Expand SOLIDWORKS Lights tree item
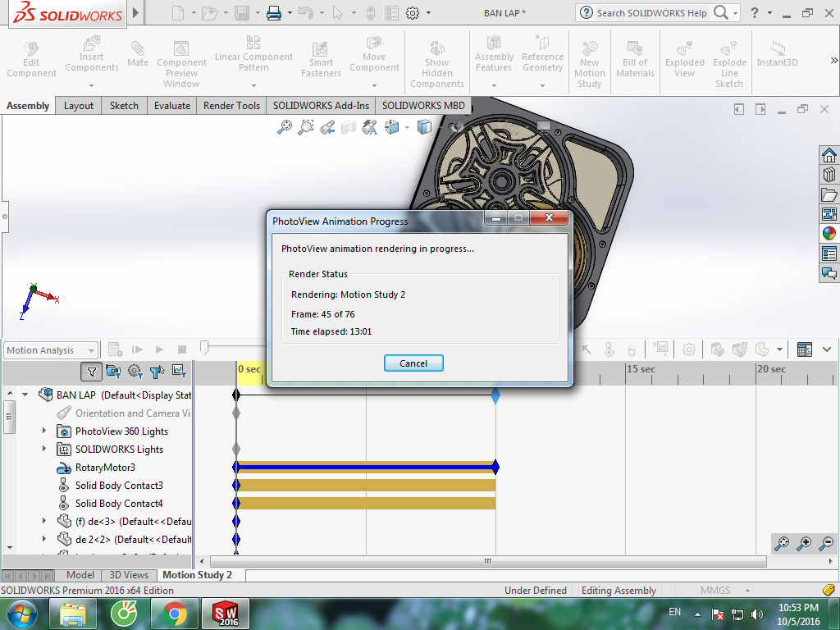The width and height of the screenshot is (840, 630). (x=44, y=449)
